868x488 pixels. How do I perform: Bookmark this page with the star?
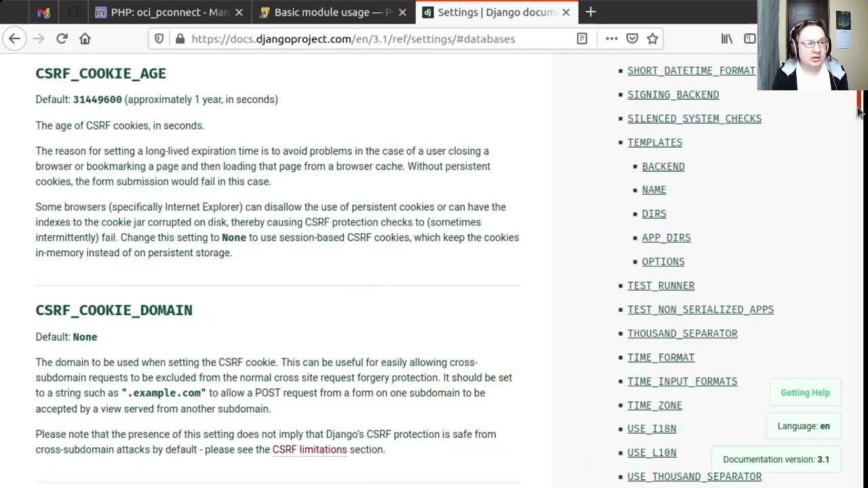click(652, 39)
